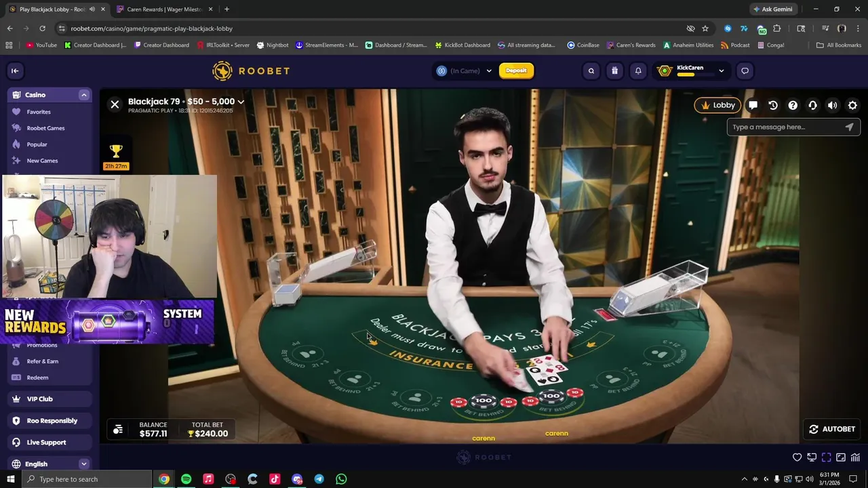Click the Deposit button

516,70
